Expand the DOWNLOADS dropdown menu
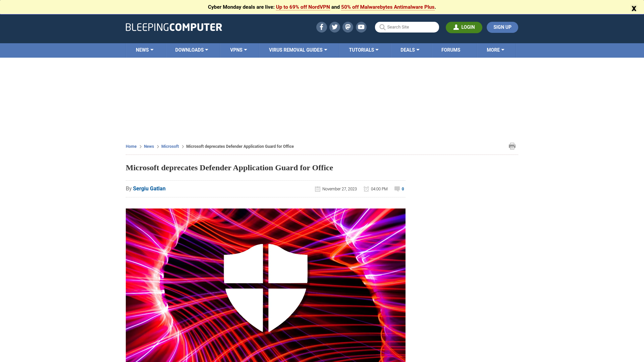Screen dimensions: 644x362 pyautogui.click(x=192, y=50)
